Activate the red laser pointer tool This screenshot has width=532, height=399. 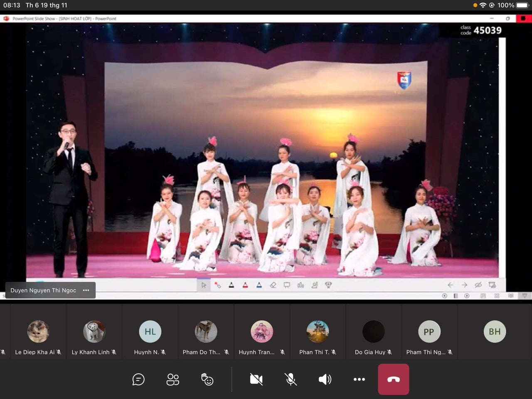218,285
